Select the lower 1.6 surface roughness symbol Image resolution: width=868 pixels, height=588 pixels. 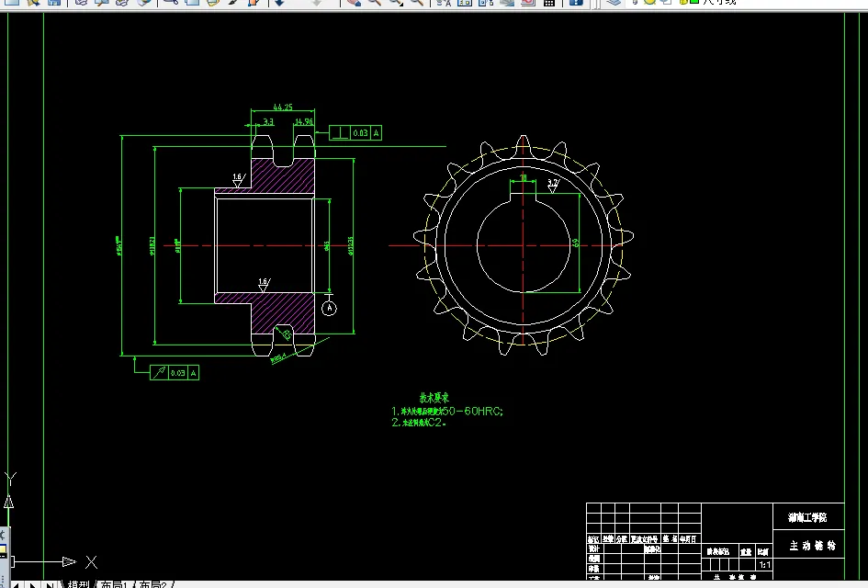[265, 285]
